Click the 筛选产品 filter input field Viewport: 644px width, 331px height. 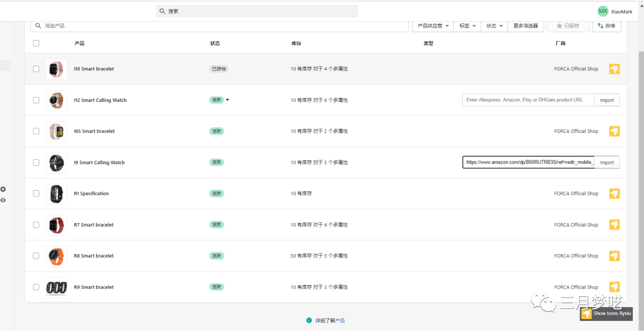coord(221,26)
